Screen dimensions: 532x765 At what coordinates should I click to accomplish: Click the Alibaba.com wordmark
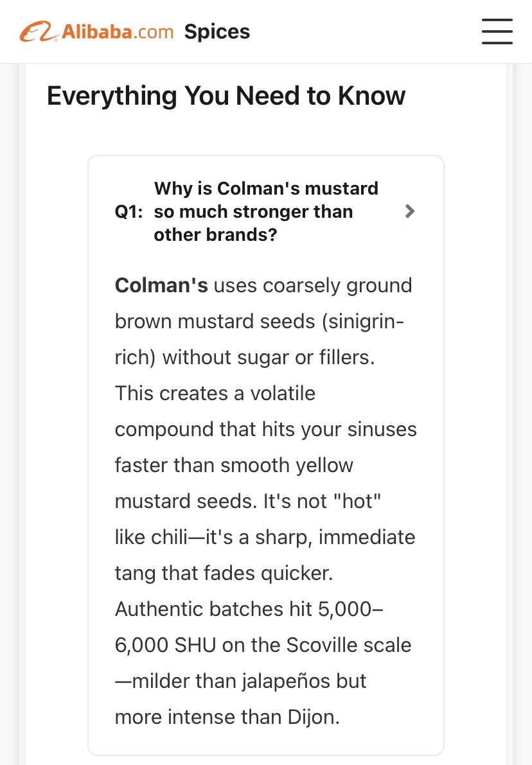click(x=118, y=31)
